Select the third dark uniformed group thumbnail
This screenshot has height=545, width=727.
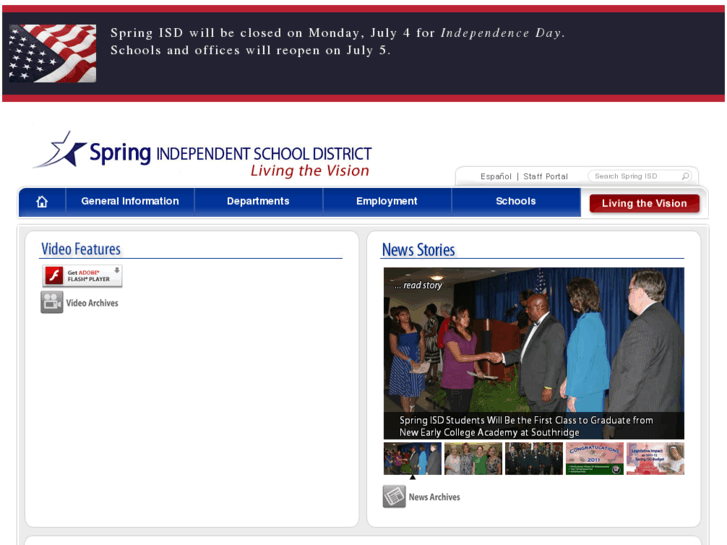pos(534,458)
